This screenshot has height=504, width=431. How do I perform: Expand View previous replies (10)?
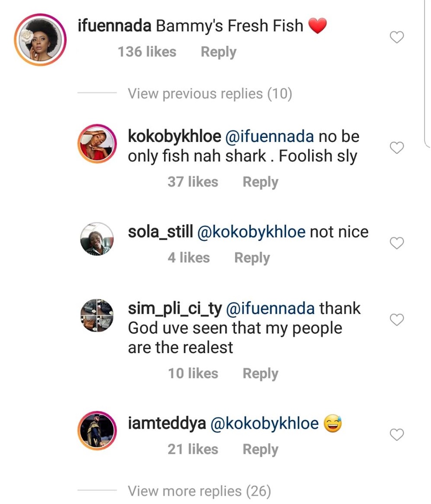coord(209,93)
